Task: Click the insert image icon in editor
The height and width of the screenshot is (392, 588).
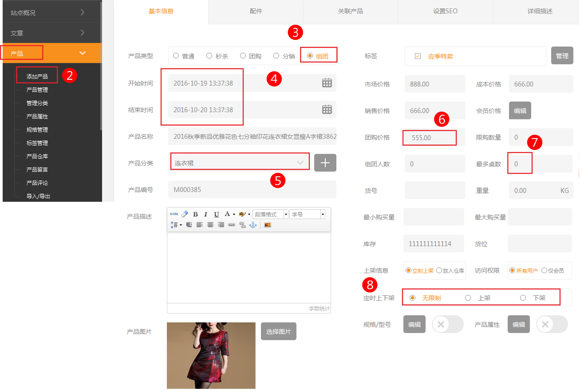Action: pyautogui.click(x=267, y=225)
